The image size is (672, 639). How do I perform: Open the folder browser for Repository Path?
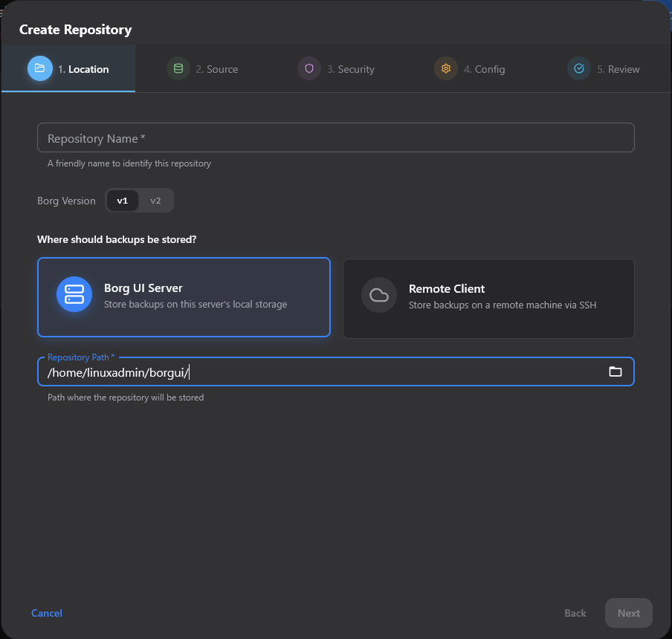pos(616,372)
